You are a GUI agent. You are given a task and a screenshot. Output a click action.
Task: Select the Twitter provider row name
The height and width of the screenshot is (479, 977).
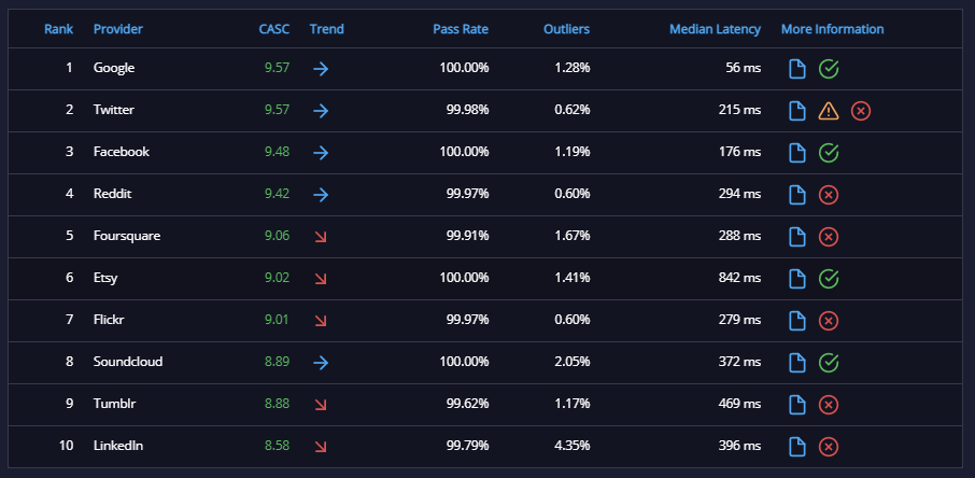[114, 110]
